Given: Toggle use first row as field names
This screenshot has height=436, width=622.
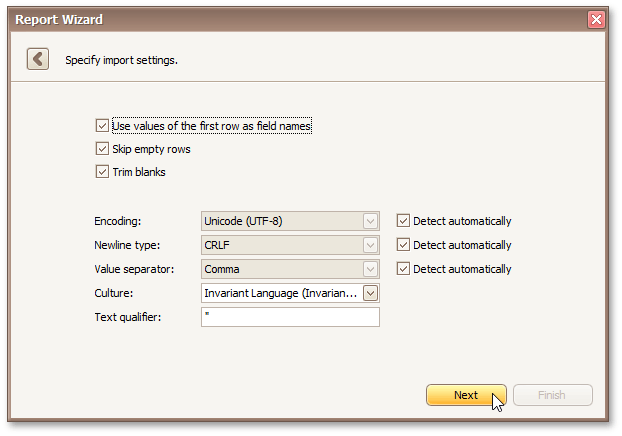Looking at the screenshot, I should [x=102, y=126].
